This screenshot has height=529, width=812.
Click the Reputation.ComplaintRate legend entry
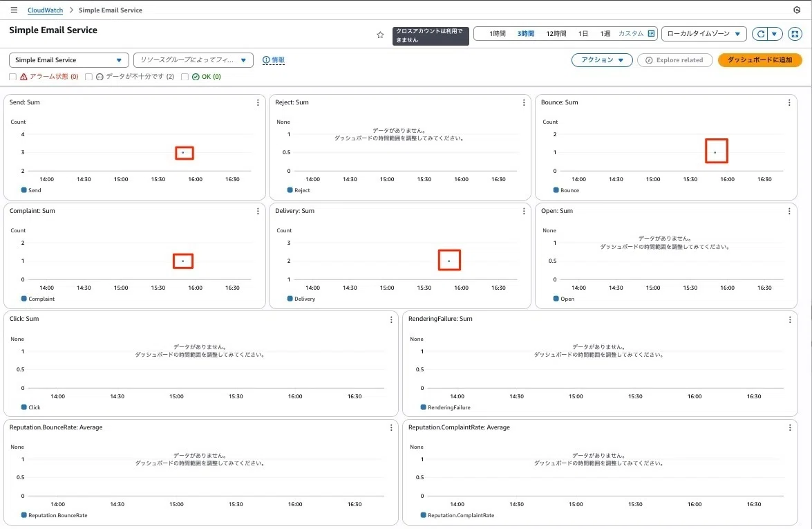pyautogui.click(x=457, y=516)
